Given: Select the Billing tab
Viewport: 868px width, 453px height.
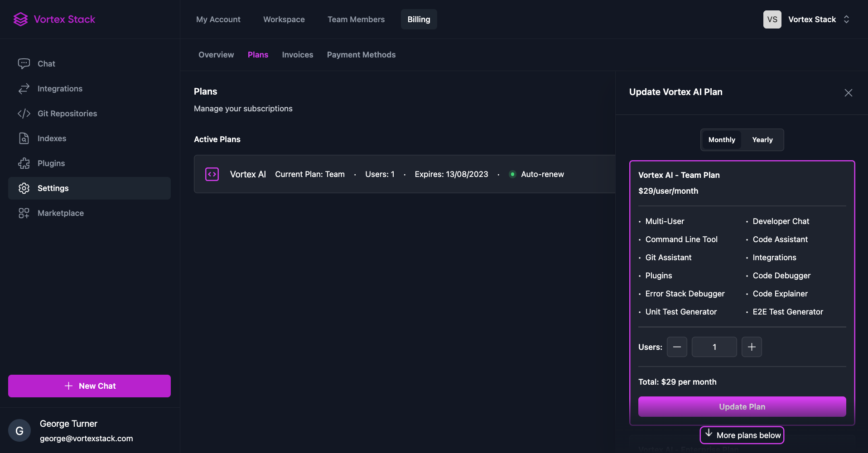Looking at the screenshot, I should pos(419,19).
